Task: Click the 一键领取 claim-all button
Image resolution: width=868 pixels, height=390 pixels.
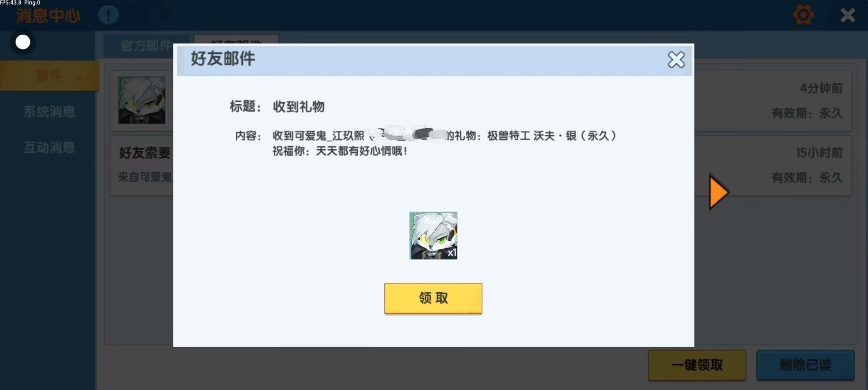Action: tap(697, 365)
